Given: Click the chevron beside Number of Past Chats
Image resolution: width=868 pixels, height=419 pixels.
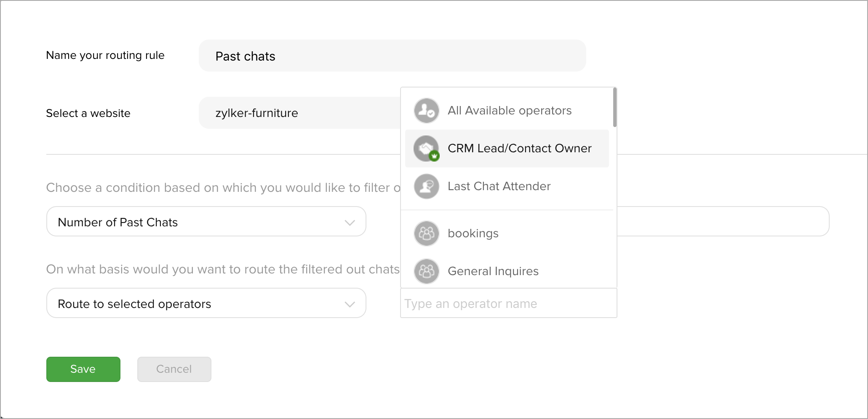Looking at the screenshot, I should (x=350, y=223).
